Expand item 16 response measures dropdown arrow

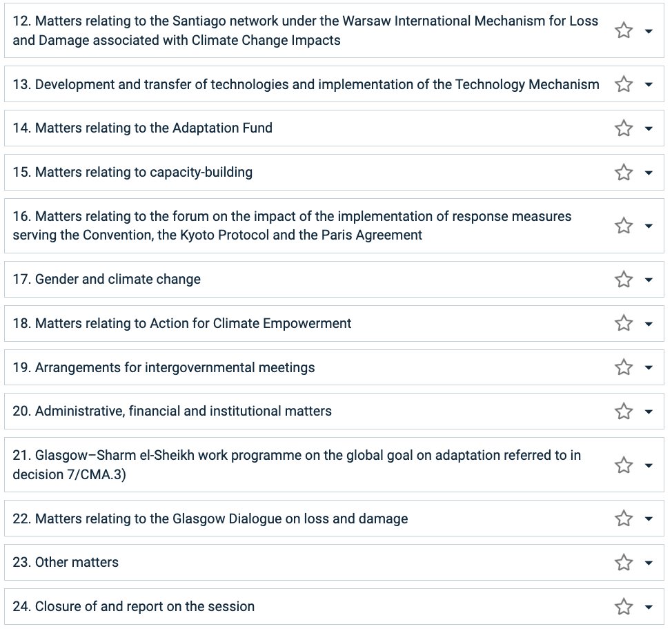point(649,226)
